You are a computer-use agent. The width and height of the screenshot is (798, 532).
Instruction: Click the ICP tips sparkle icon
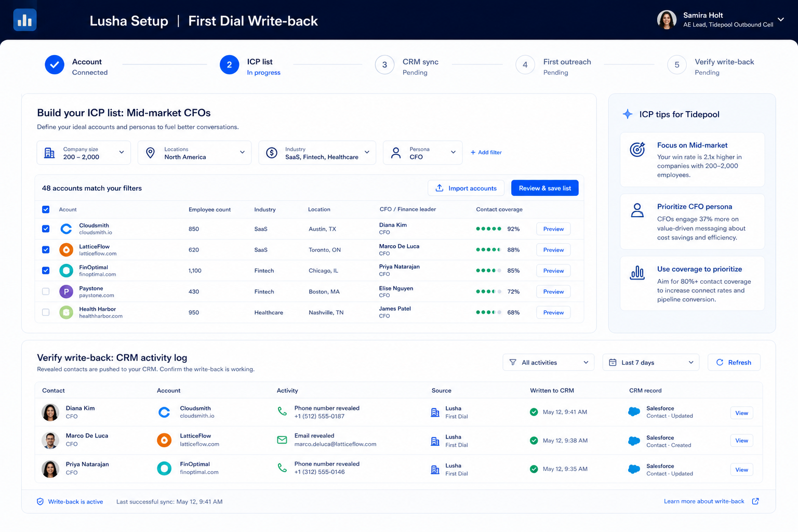coord(628,114)
